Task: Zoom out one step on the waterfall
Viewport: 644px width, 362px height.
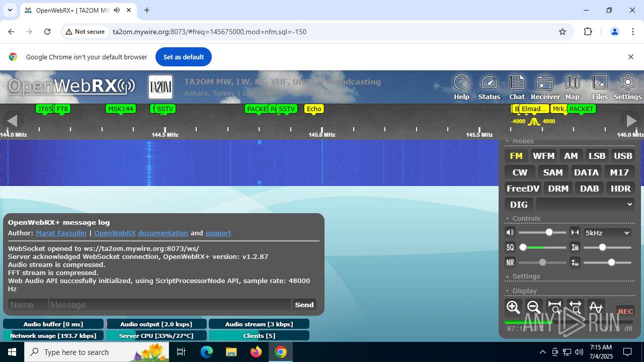Action: [534, 307]
